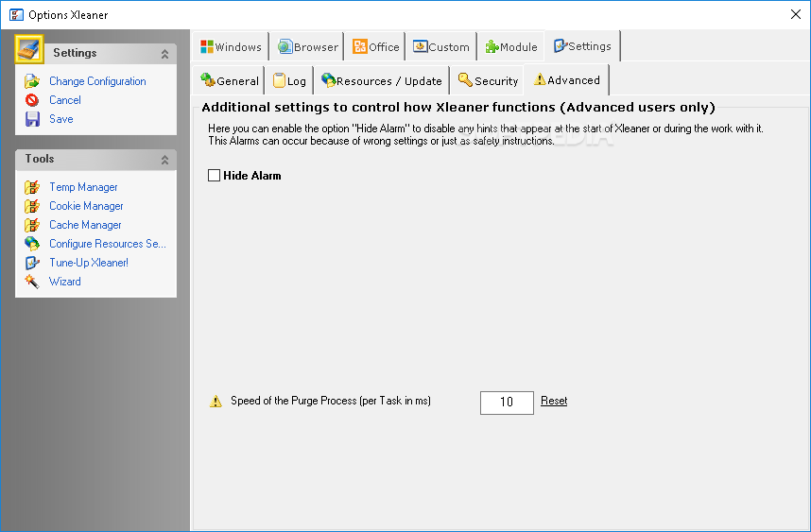The width and height of the screenshot is (811, 532).
Task: Click the Log clipboard icon
Action: click(x=279, y=80)
